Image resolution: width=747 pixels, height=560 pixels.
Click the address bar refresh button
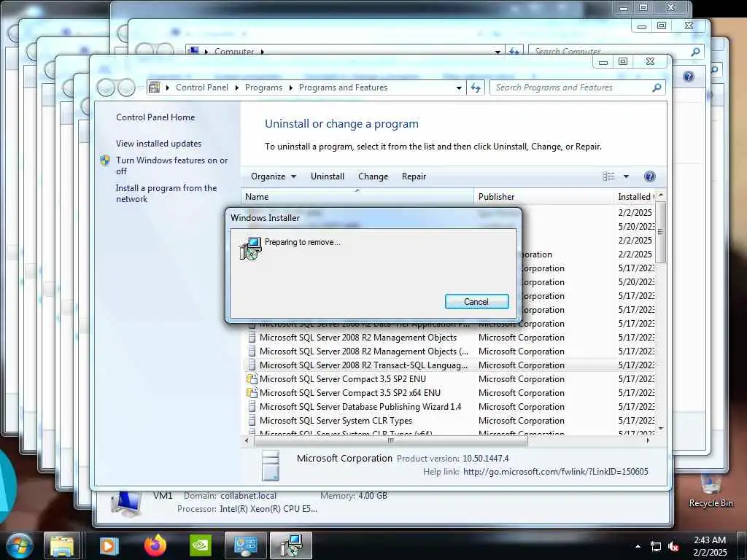[x=476, y=87]
